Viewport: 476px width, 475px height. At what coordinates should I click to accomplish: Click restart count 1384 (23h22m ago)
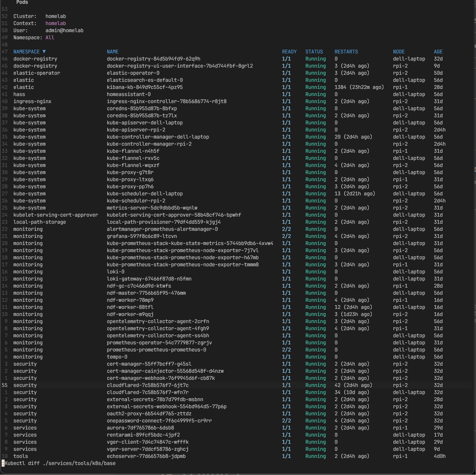(359, 87)
